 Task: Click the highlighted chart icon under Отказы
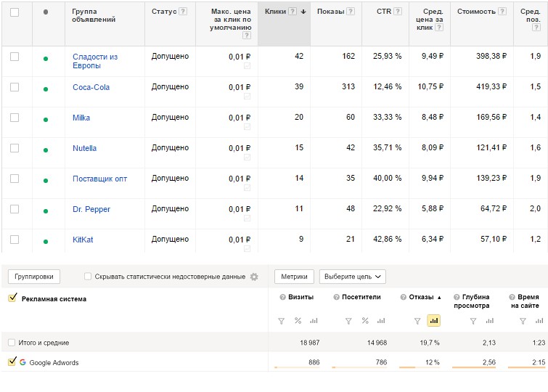point(434,321)
